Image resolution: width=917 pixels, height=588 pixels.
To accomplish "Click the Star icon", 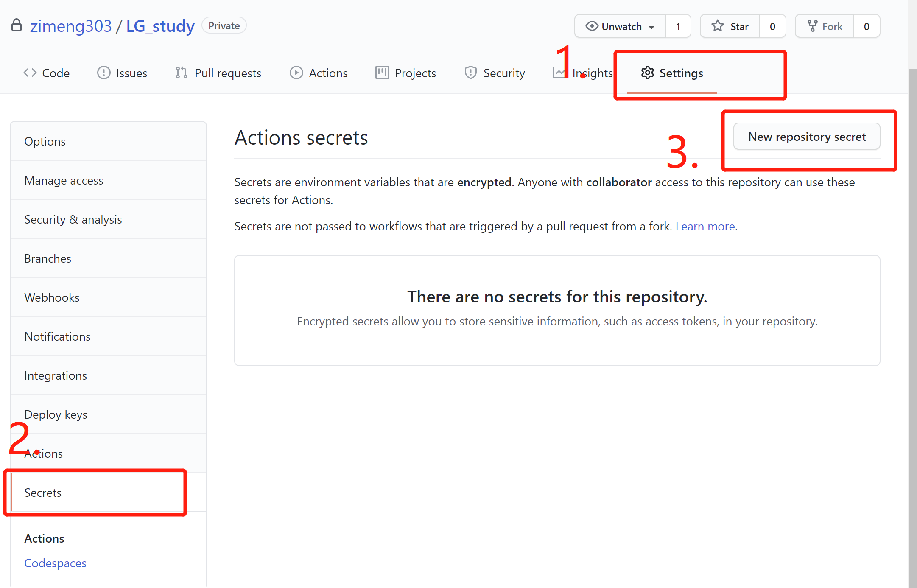I will pyautogui.click(x=718, y=26).
